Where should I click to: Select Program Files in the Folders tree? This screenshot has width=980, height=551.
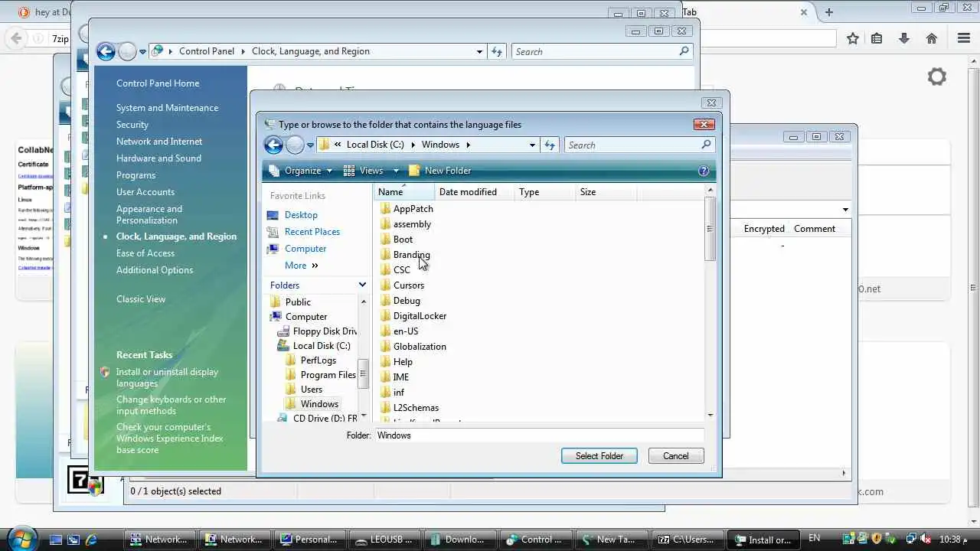(328, 375)
